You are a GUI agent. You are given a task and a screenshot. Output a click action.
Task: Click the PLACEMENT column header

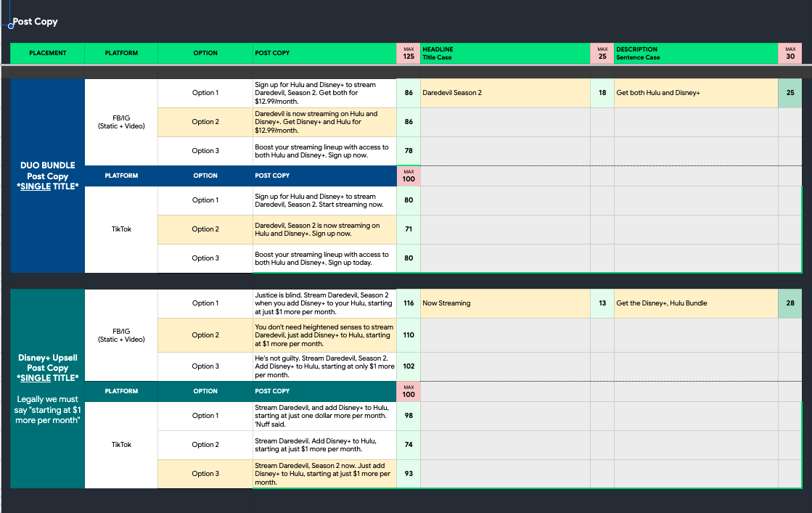click(48, 53)
